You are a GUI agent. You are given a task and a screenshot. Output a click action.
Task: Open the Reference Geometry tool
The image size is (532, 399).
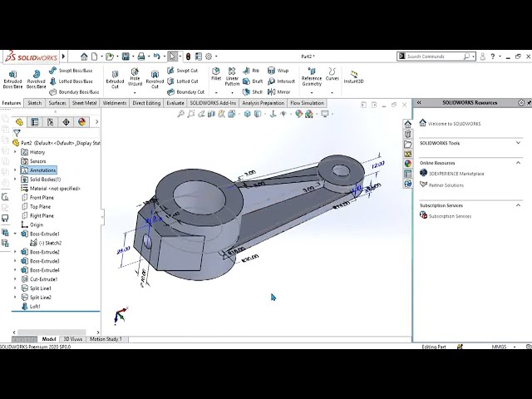[312, 76]
